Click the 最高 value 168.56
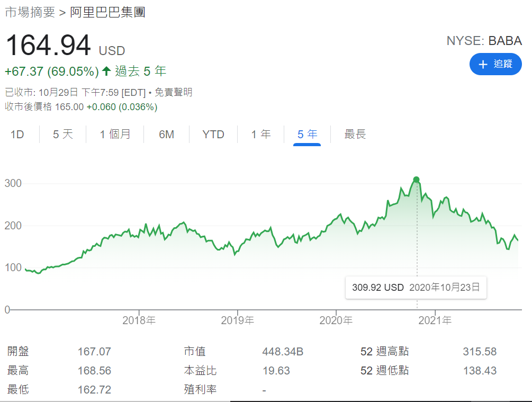Viewport: 532px width, 402px height. pyautogui.click(x=94, y=371)
